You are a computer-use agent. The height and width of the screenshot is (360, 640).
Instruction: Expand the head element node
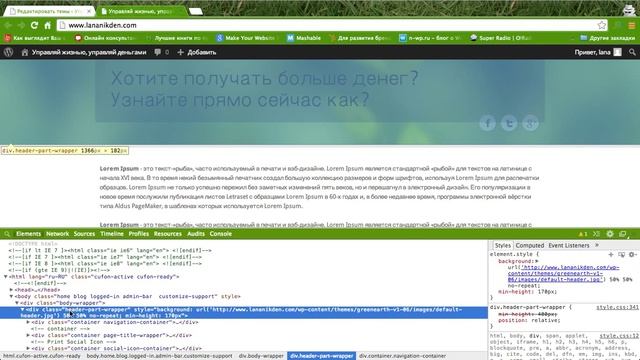(11, 290)
